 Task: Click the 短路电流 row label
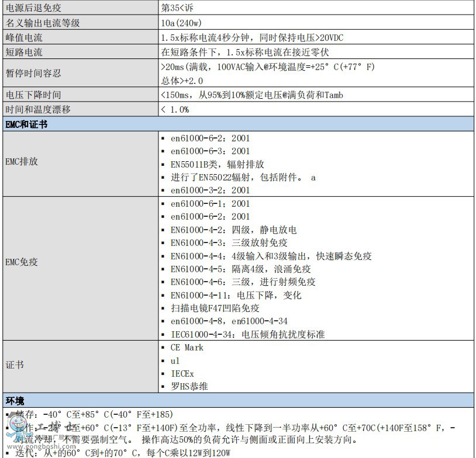[x=24, y=52]
